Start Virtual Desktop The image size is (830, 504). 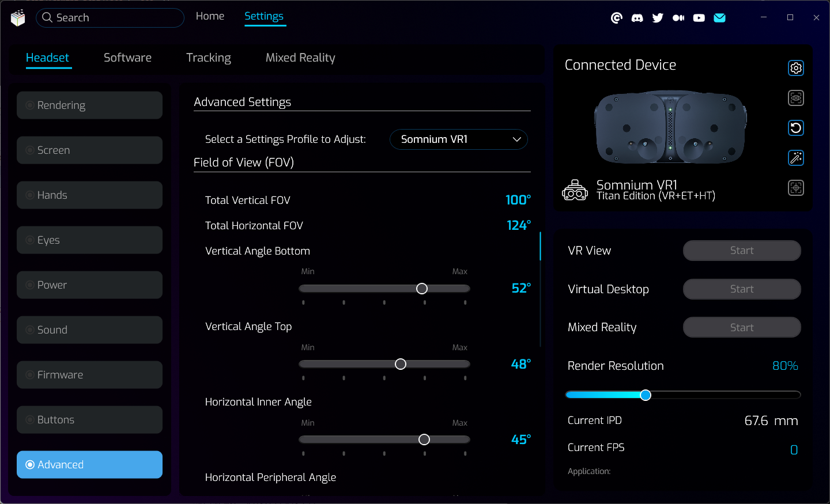741,289
